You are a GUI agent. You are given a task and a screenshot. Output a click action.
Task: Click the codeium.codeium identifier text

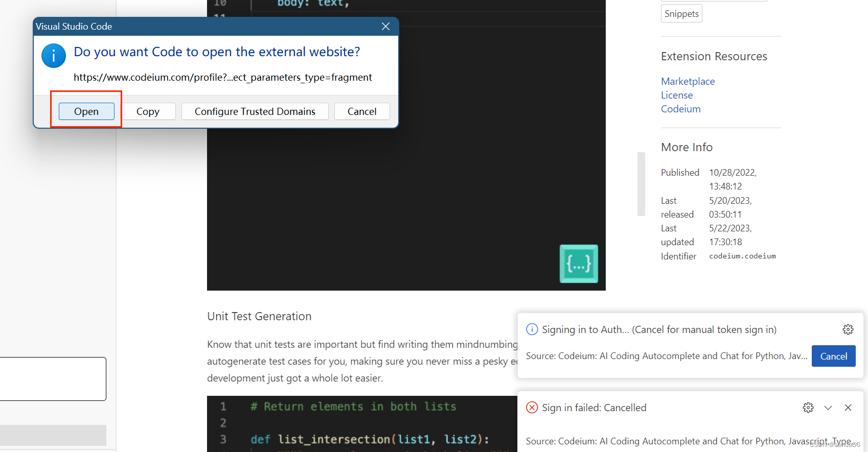(x=742, y=256)
